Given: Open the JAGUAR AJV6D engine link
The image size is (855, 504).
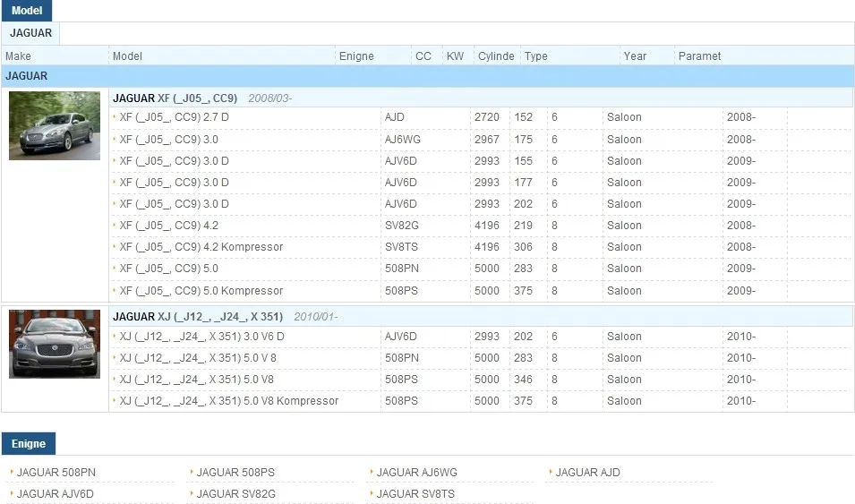Looking at the screenshot, I should (x=56, y=493).
